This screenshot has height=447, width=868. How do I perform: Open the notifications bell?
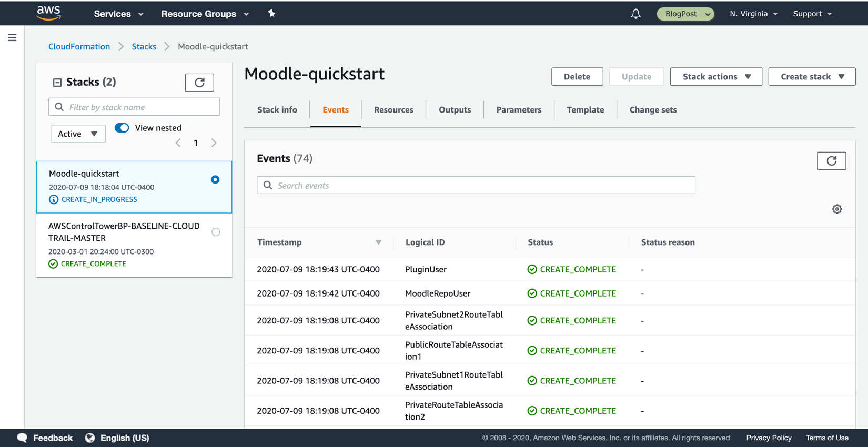point(635,14)
